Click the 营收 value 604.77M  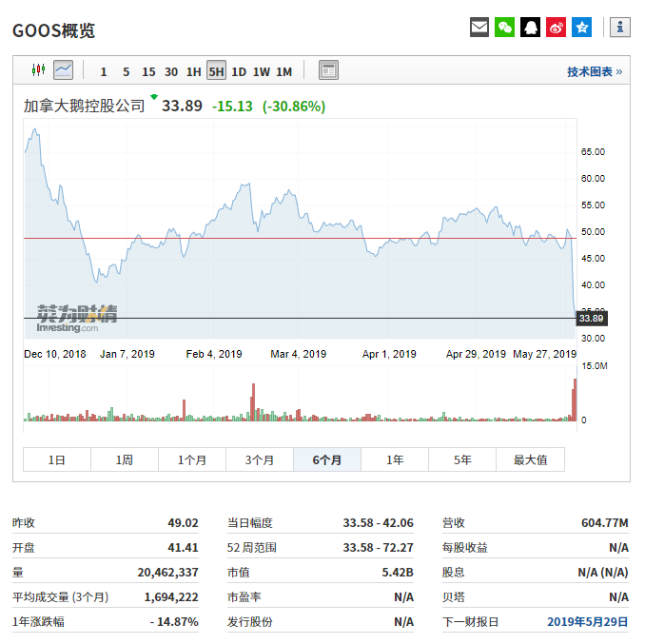pyautogui.click(x=605, y=522)
